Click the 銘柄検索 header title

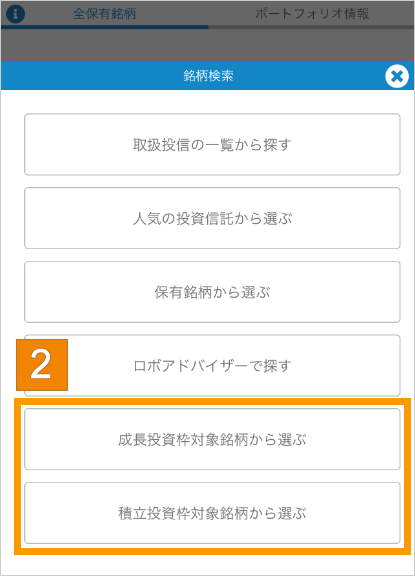tap(208, 76)
